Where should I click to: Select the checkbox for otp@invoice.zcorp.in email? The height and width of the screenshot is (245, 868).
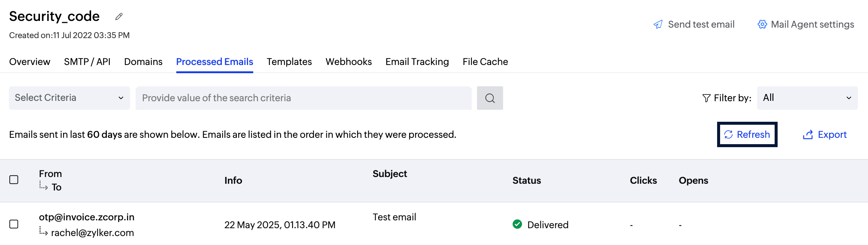[x=14, y=224]
